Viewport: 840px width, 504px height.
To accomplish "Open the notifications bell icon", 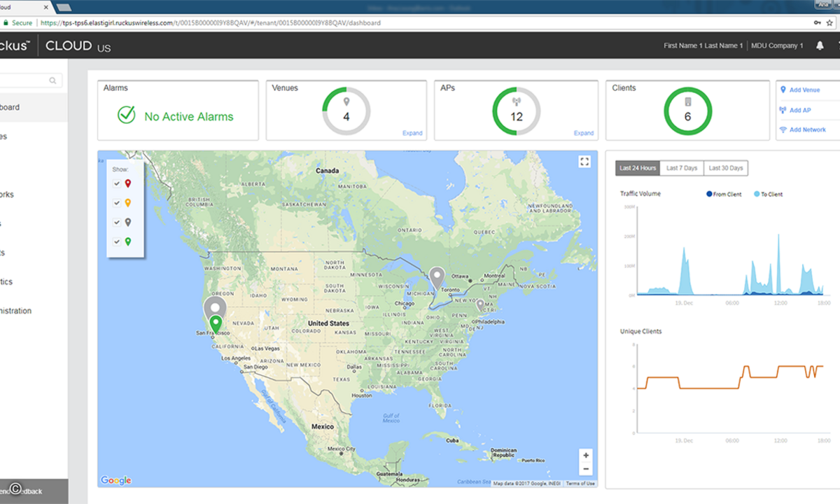I will coord(820,45).
